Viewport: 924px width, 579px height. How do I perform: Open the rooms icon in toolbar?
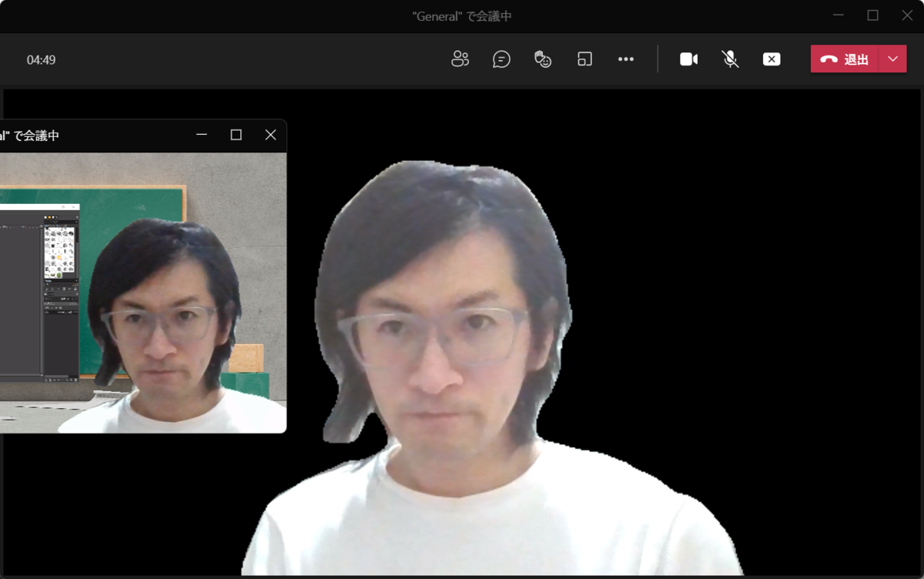coord(584,59)
